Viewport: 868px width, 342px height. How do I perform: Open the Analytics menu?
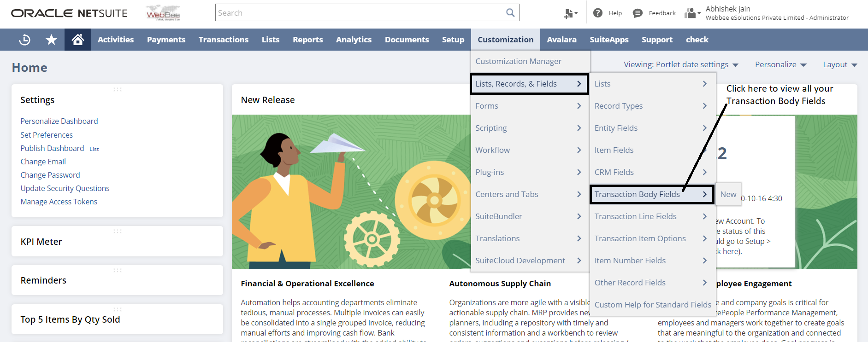point(354,40)
